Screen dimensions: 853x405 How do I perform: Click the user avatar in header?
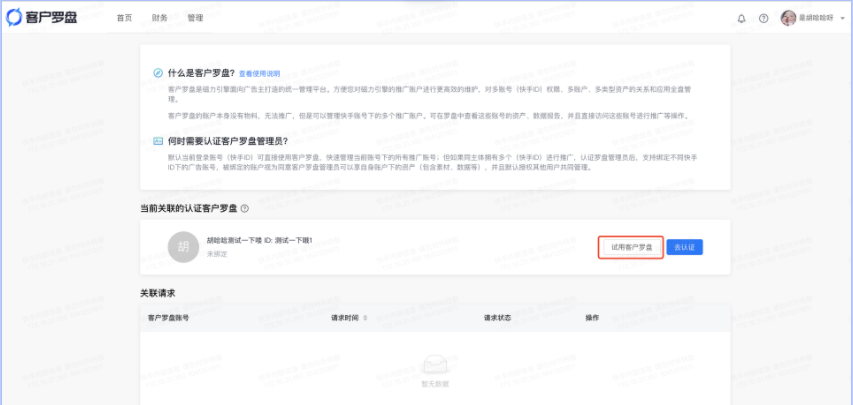click(788, 18)
